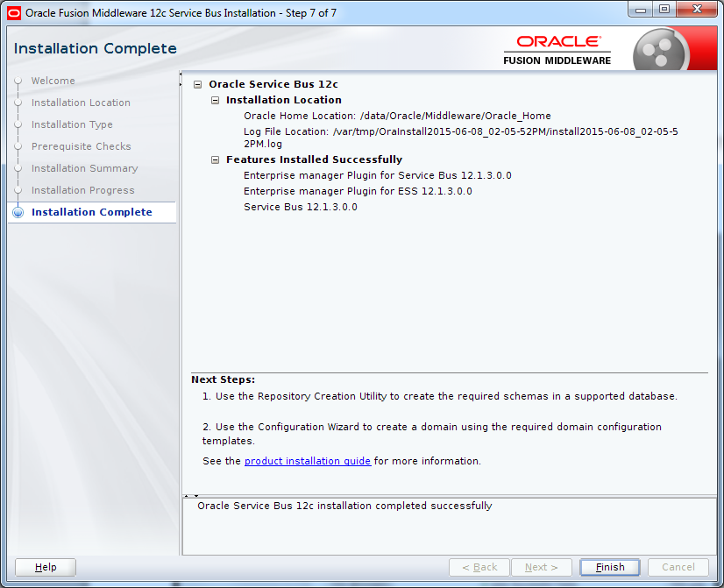This screenshot has width=724, height=588.
Task: Minimize the installer window
Action: [641, 10]
